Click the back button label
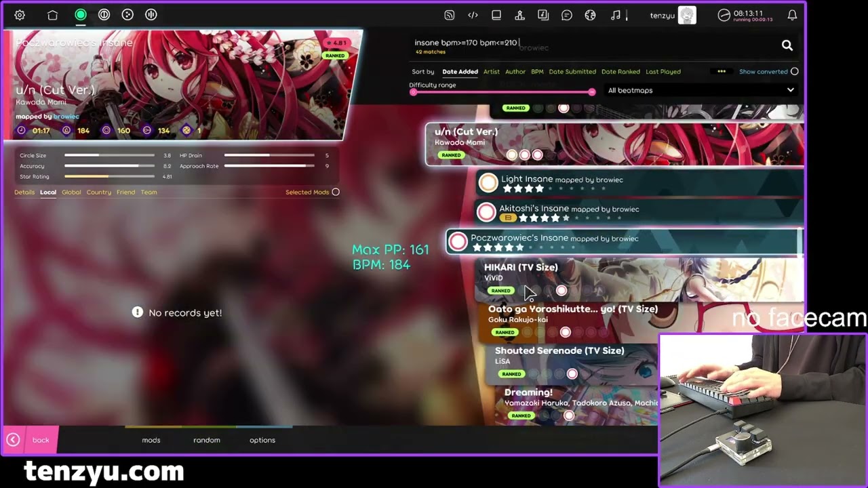The height and width of the screenshot is (488, 868). click(x=41, y=440)
